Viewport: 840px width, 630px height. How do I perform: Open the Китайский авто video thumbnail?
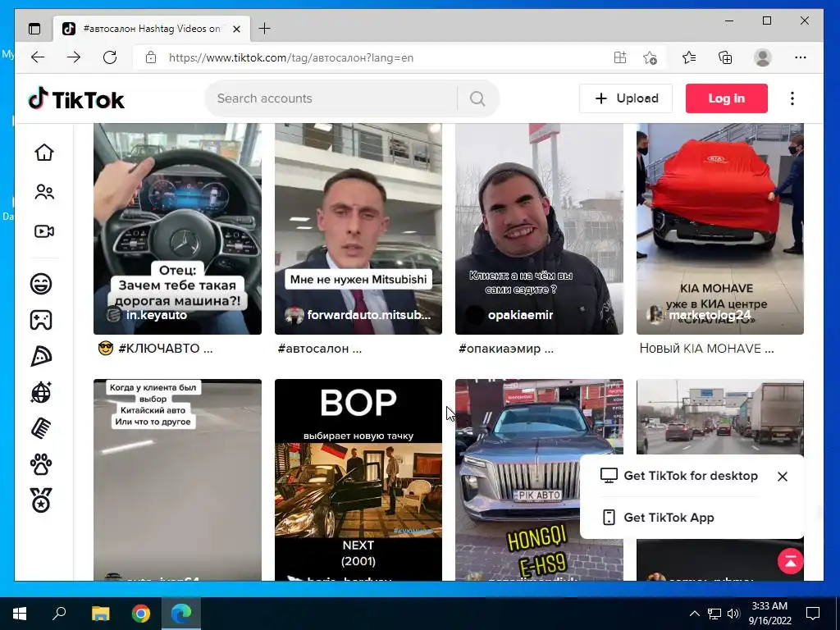[x=177, y=479]
